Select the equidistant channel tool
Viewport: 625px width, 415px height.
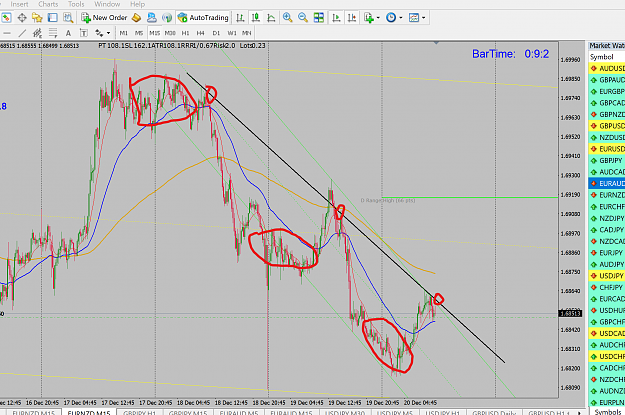pos(37,33)
